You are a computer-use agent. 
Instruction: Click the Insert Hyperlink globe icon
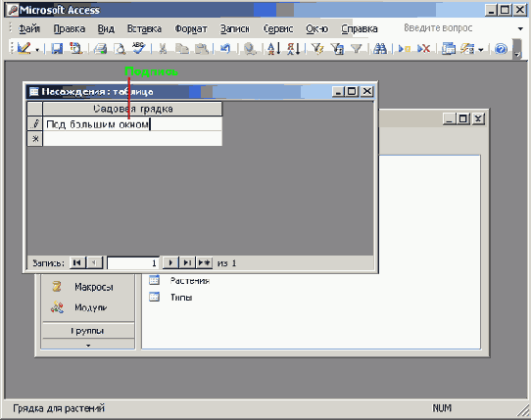pyautogui.click(x=250, y=49)
